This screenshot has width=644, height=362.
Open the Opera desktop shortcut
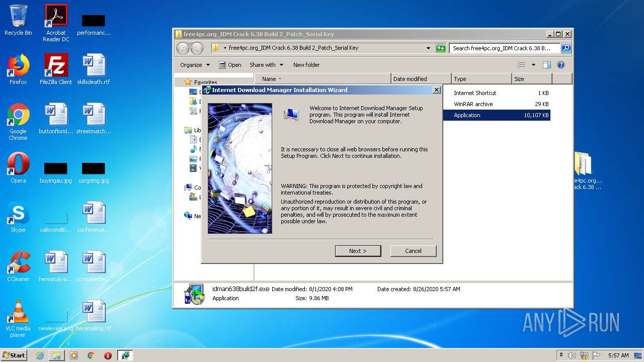(18, 168)
